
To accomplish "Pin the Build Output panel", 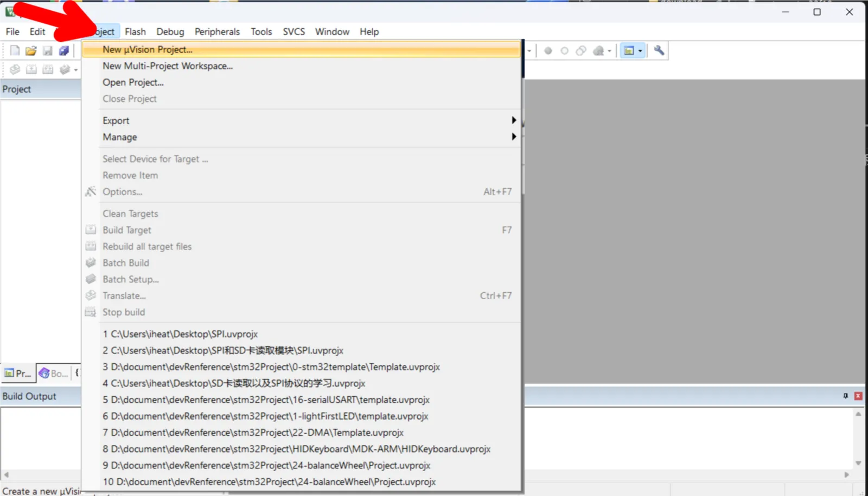I will point(845,396).
